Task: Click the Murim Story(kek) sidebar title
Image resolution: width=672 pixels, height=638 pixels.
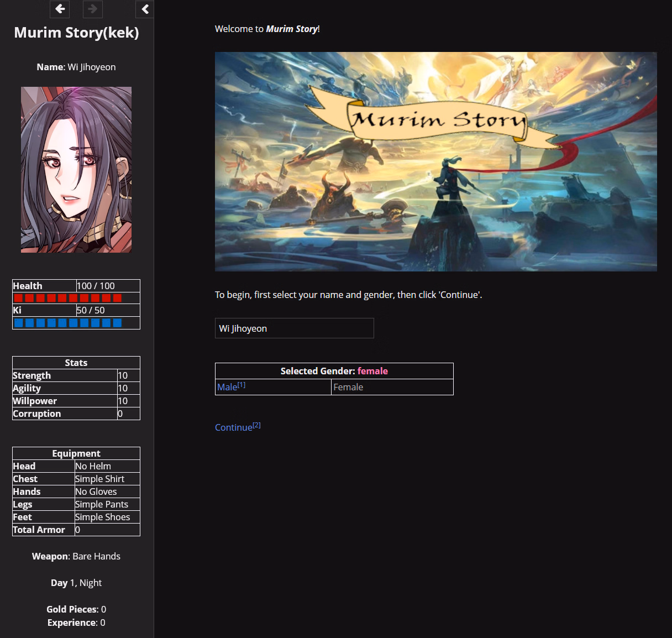Action: pos(76,33)
